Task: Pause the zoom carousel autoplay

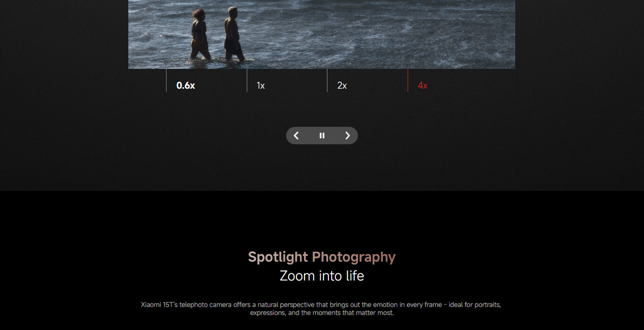Action: coord(322,136)
